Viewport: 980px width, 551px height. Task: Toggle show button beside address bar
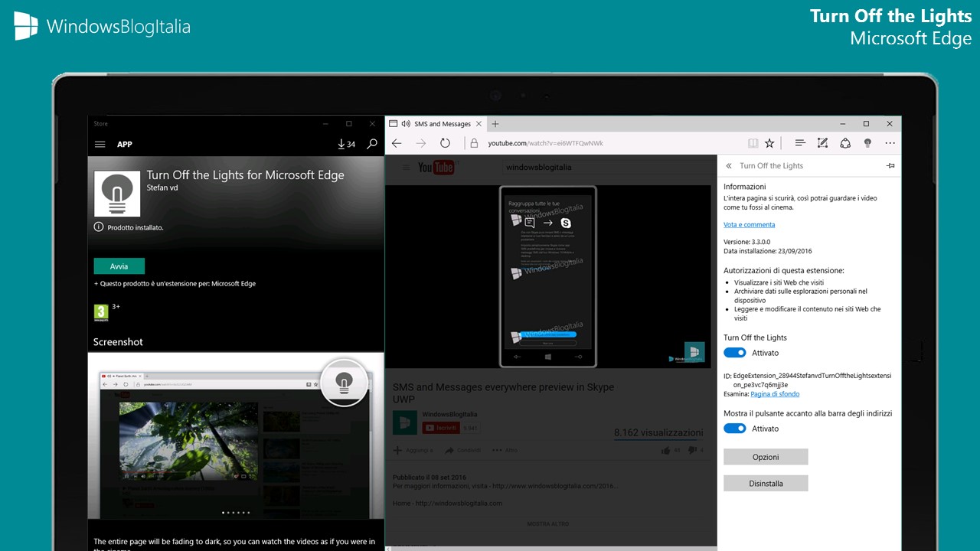pos(735,429)
